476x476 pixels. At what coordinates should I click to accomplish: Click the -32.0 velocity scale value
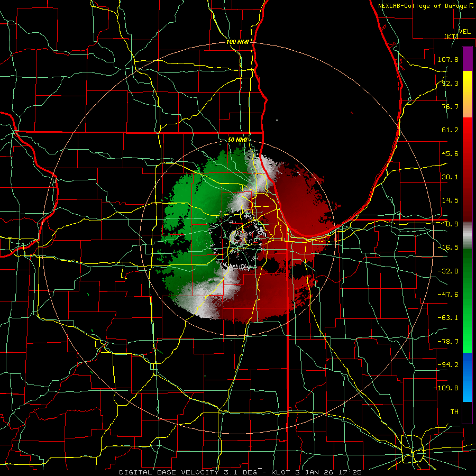coord(448,271)
